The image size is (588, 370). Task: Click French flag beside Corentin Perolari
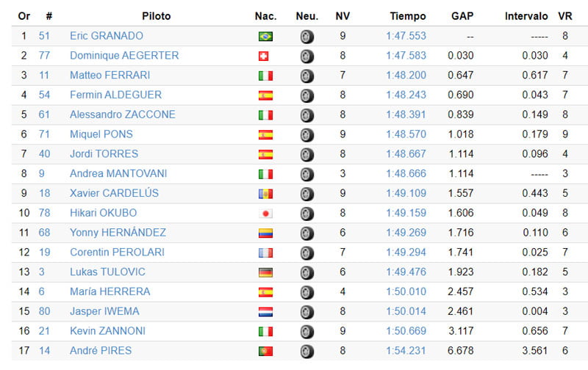click(x=265, y=253)
